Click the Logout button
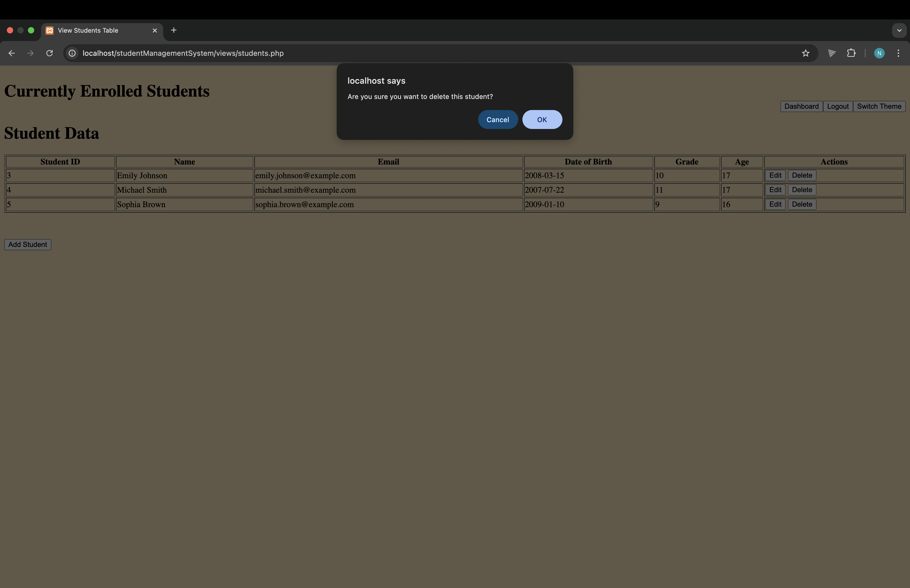Screen dimensions: 910x588 pyautogui.click(x=837, y=107)
